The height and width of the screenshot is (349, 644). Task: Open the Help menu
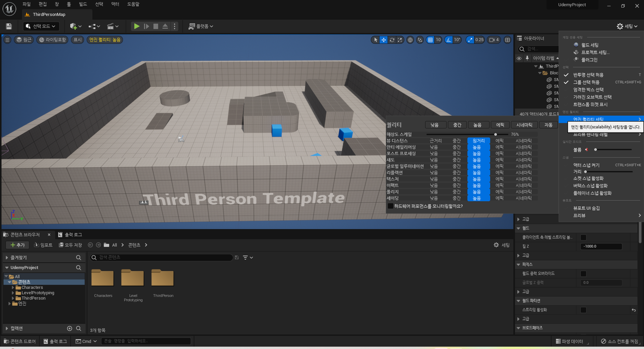pos(133,4)
